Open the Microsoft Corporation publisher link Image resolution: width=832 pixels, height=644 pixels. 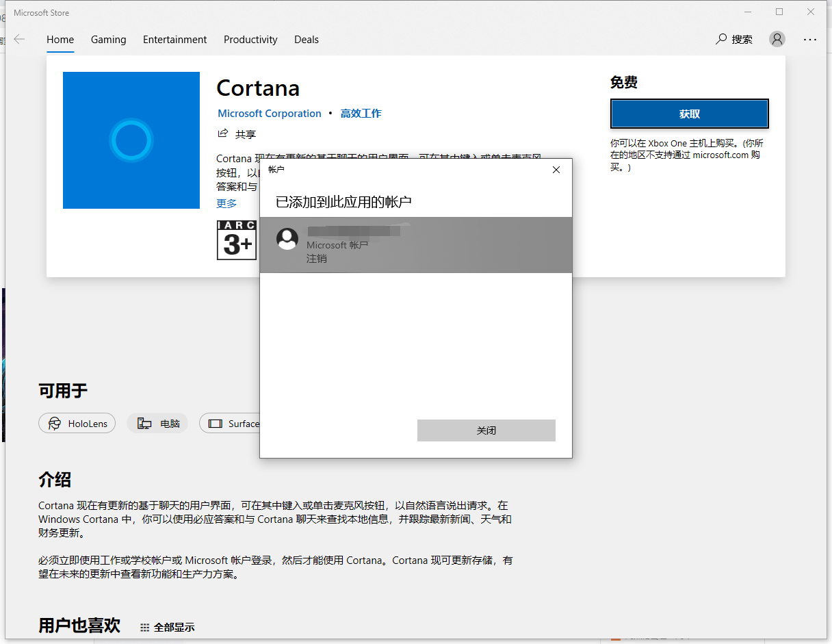pyautogui.click(x=269, y=114)
